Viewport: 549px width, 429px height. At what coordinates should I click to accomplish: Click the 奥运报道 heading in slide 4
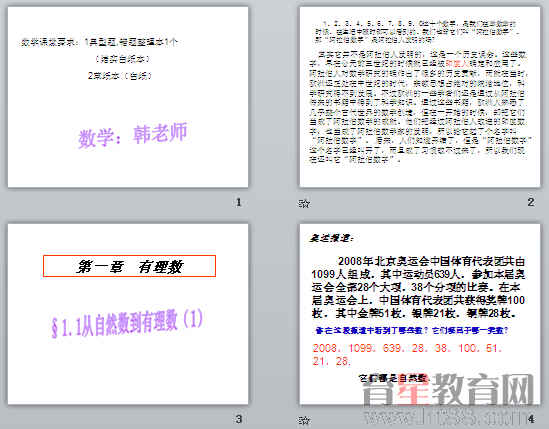(x=332, y=238)
